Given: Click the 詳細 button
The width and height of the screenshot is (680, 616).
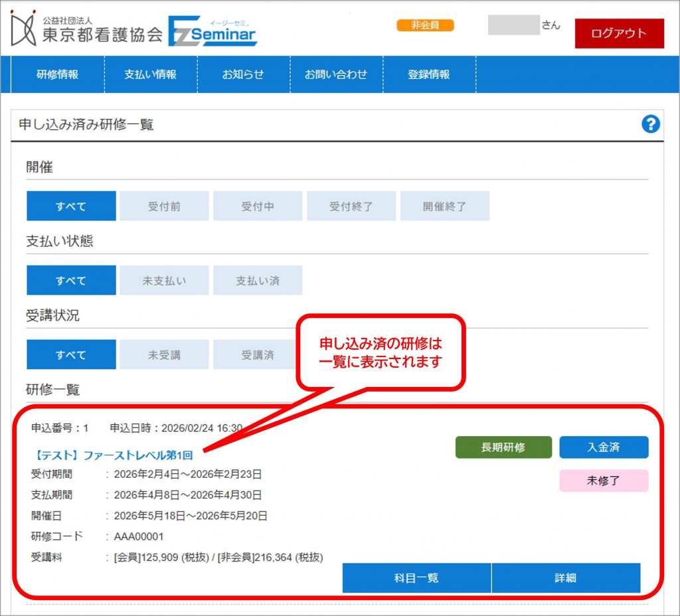Looking at the screenshot, I should point(566,578).
